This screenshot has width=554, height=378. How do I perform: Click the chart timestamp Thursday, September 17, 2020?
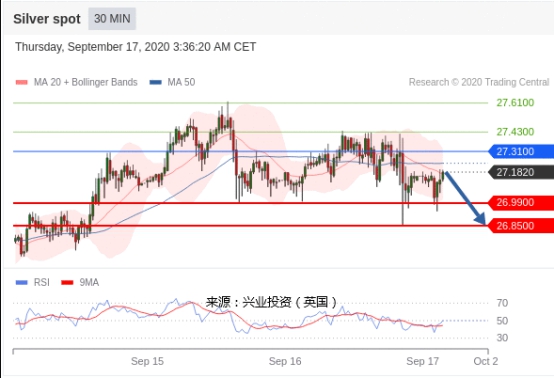click(x=135, y=47)
